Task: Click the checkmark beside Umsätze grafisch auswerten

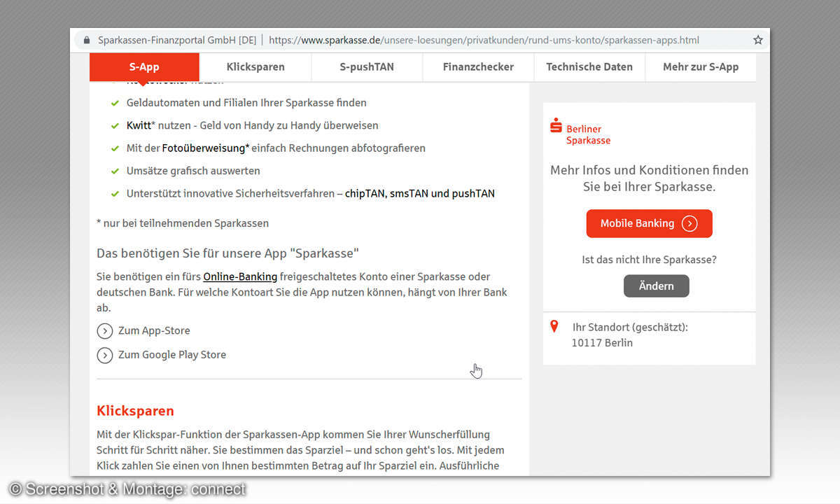Action: (115, 171)
